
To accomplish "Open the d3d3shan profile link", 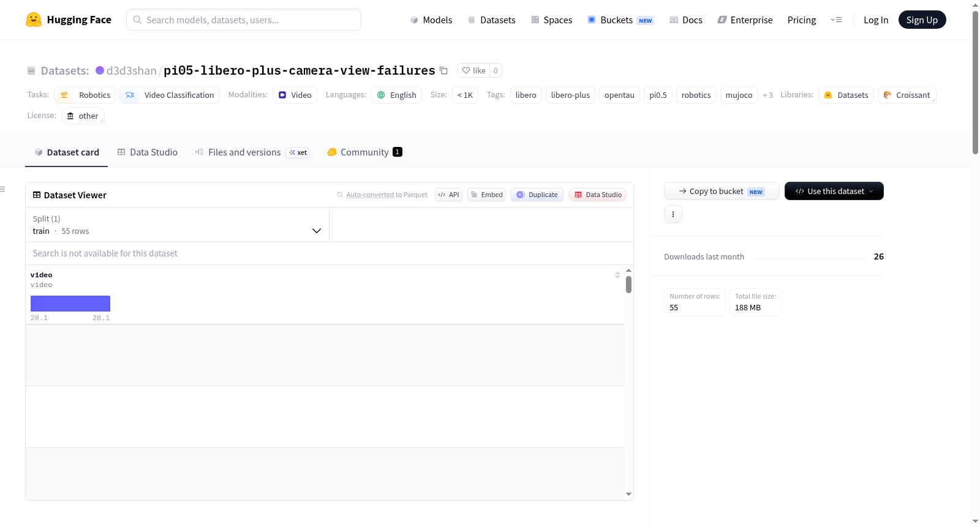I will click(132, 70).
